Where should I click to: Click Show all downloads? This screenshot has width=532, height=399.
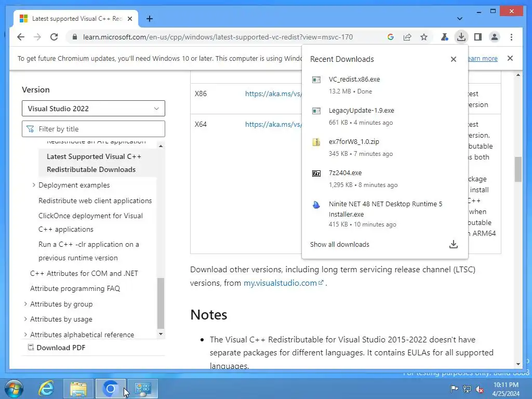340,244
